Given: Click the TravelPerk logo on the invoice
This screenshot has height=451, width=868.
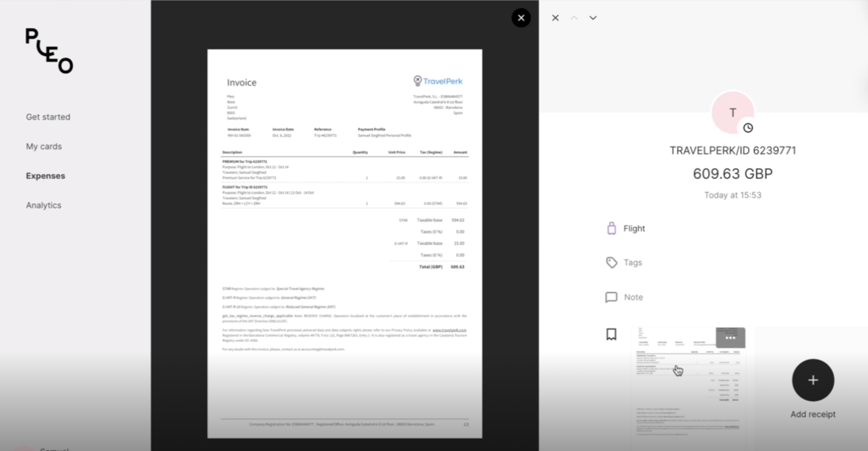Looking at the screenshot, I should [x=438, y=81].
